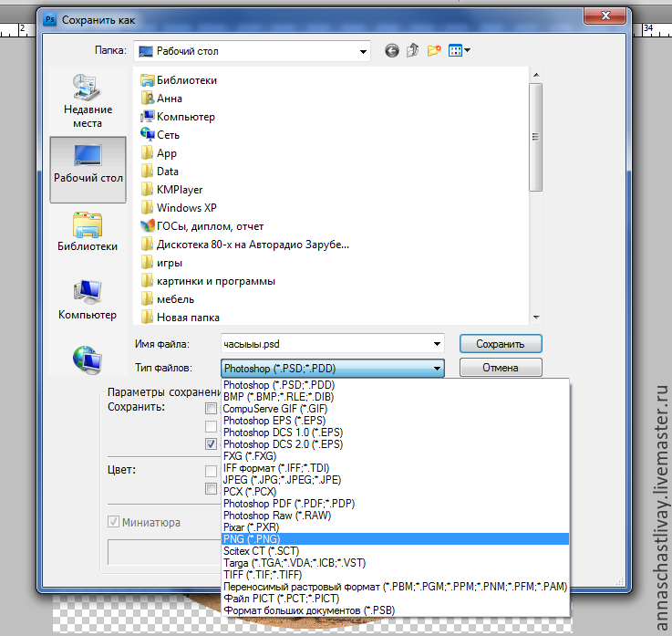The image size is (672, 636).
Task: Choose Файл PICT format
Action: [395, 599]
